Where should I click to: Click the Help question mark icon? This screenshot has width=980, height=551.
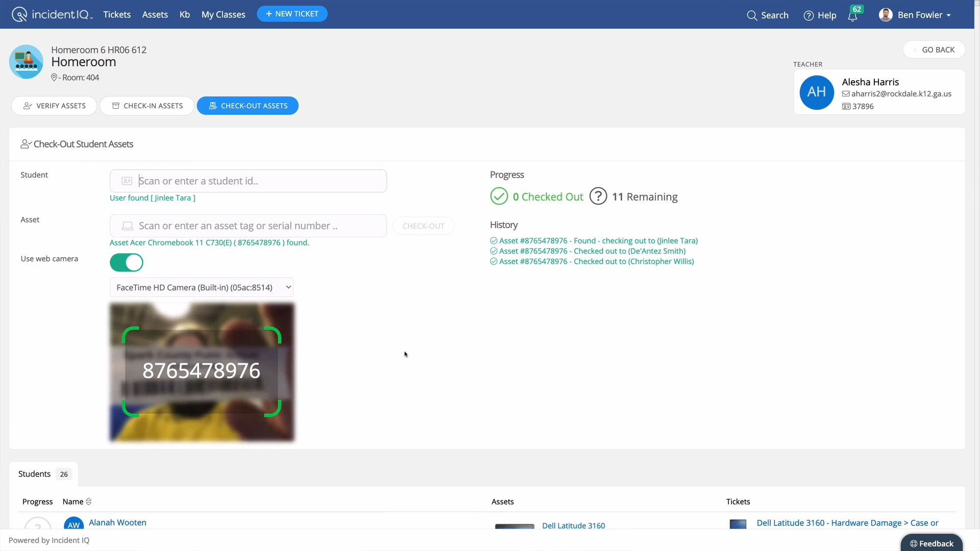[809, 15]
